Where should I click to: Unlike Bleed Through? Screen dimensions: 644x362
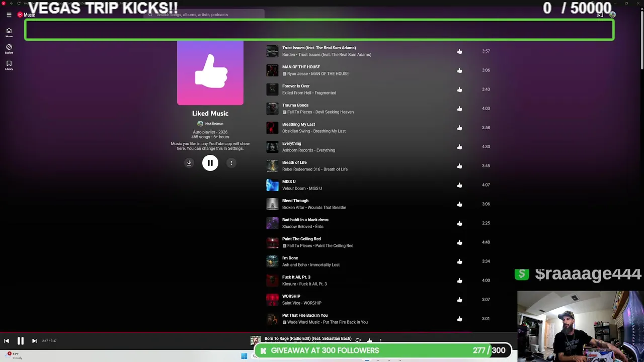459,204
